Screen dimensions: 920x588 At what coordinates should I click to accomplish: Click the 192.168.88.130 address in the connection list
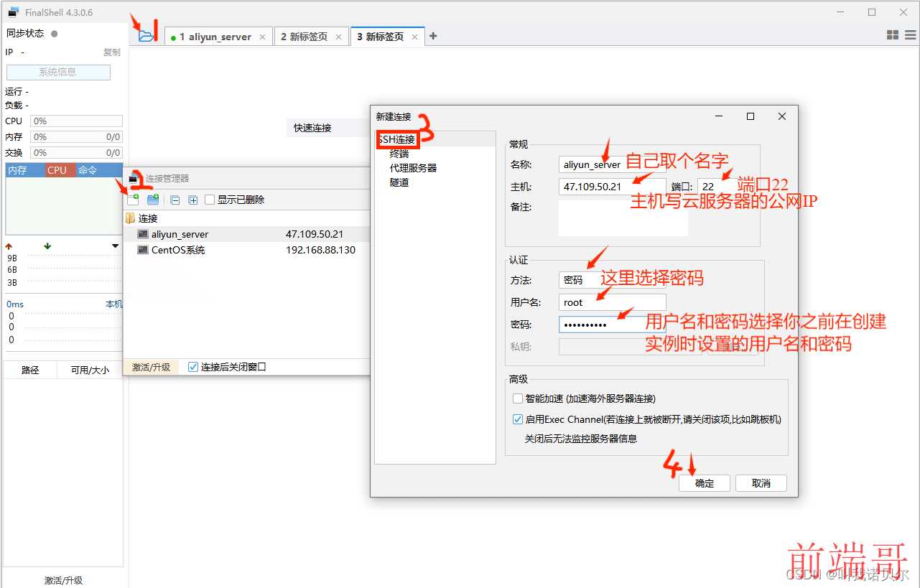[x=320, y=250]
